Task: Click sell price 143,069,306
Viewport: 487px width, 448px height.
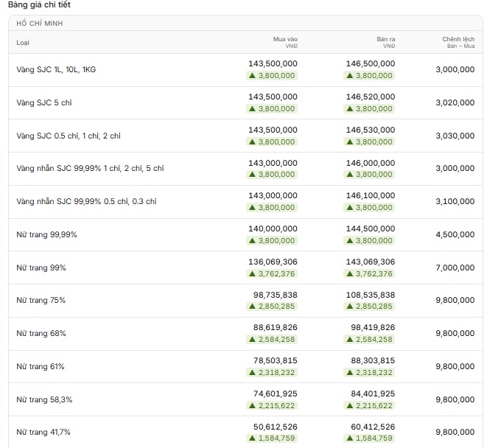Action: tap(371, 262)
